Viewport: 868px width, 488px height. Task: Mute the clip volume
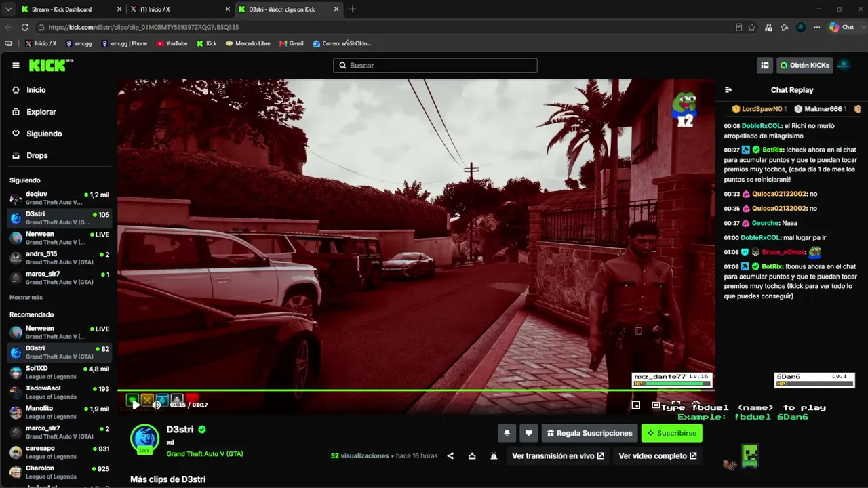156,405
